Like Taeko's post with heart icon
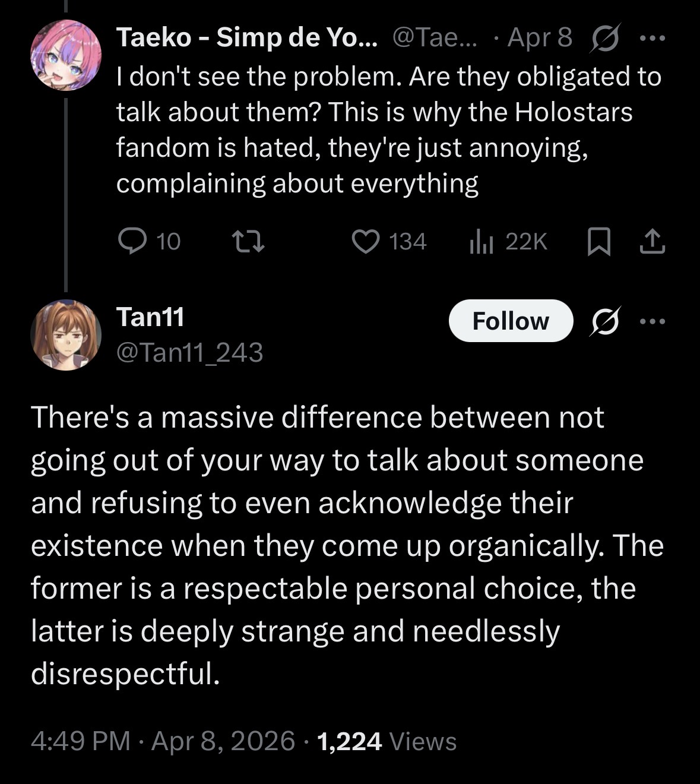 [365, 241]
